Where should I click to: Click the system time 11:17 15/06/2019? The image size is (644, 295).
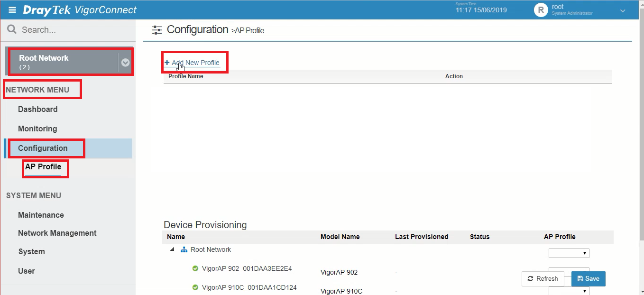click(x=481, y=10)
